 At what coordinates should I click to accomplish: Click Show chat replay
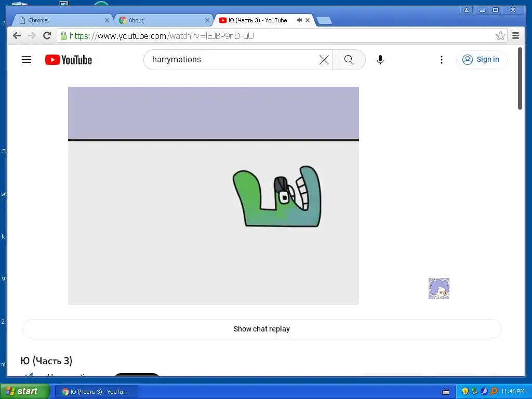click(262, 329)
